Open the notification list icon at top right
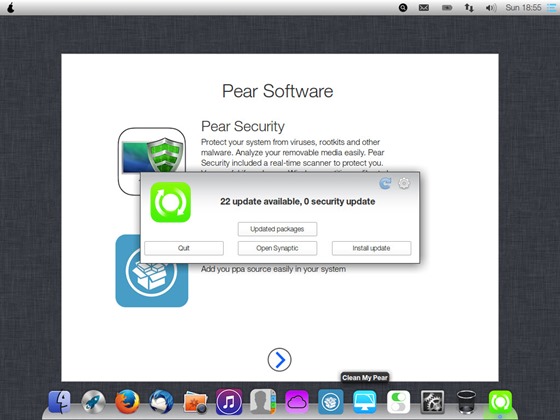This screenshot has width=560, height=420. [x=552, y=8]
